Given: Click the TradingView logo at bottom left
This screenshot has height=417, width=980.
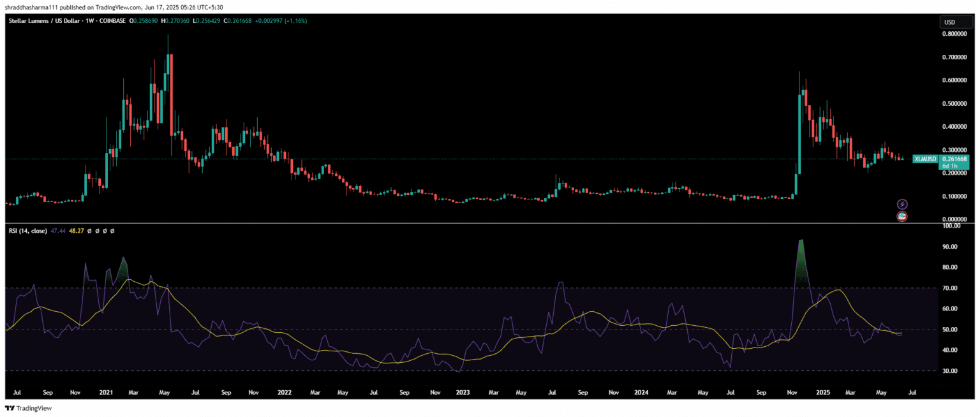Looking at the screenshot, I should [28, 408].
